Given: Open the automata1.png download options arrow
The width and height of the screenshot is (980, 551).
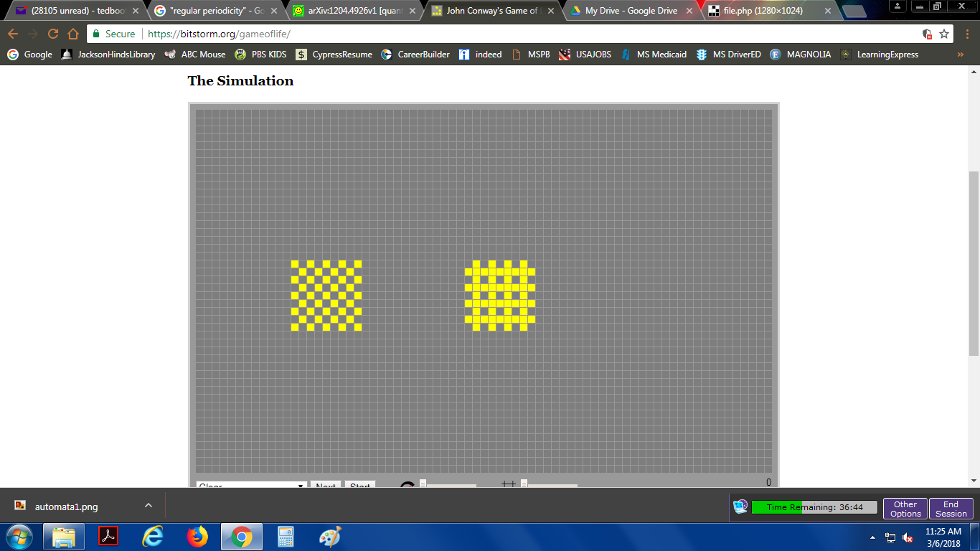Looking at the screenshot, I should pyautogui.click(x=149, y=506).
